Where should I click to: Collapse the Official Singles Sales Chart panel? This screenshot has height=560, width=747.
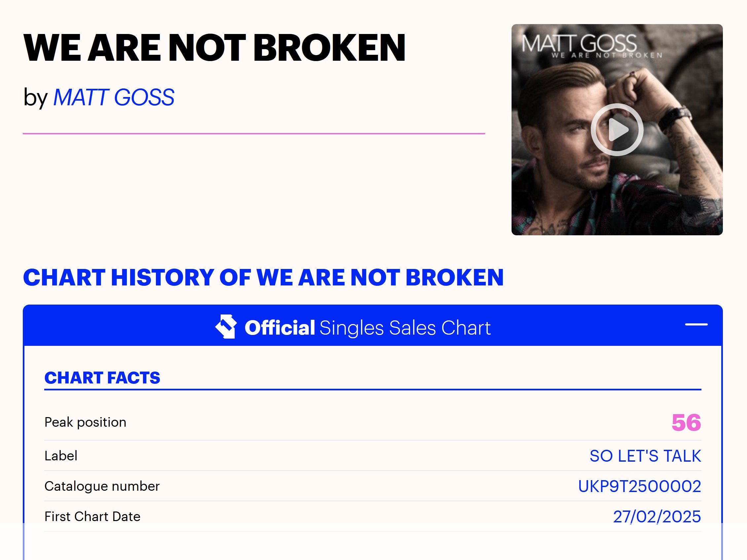point(696,324)
